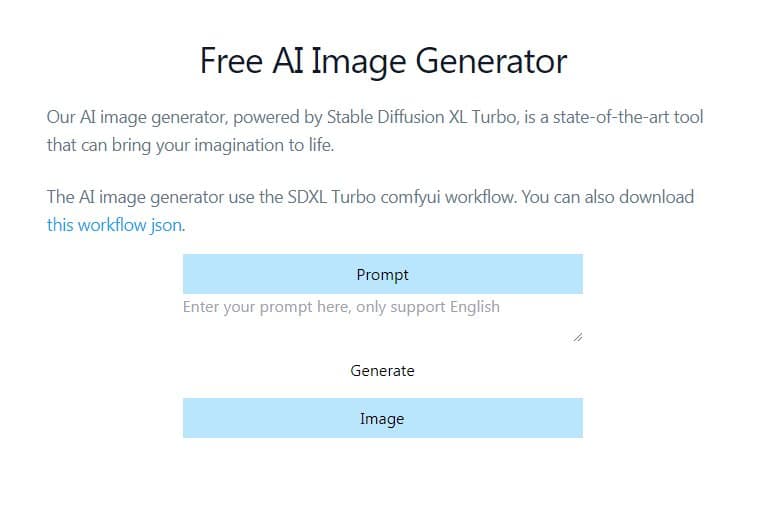Click the word "Free" in the title
Viewport: 757px width, 517px height.
pos(231,61)
